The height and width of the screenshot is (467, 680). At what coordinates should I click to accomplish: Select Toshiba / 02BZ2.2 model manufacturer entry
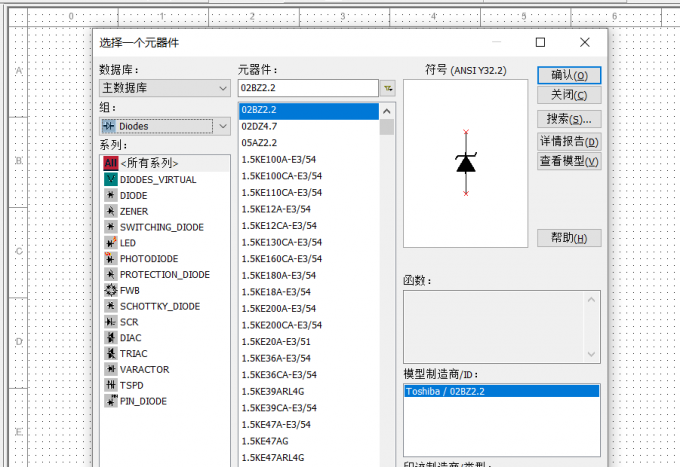click(x=502, y=391)
